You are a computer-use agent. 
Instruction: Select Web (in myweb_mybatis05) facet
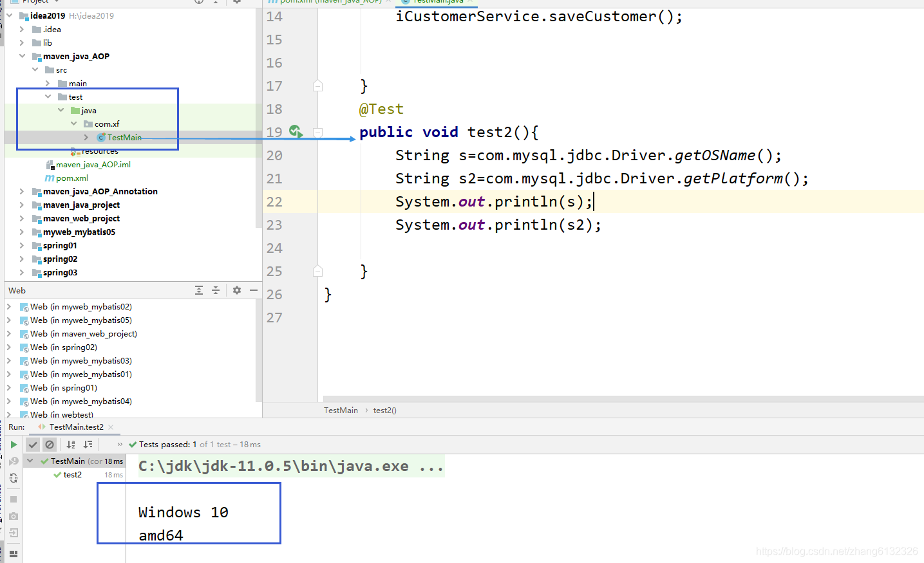click(80, 320)
